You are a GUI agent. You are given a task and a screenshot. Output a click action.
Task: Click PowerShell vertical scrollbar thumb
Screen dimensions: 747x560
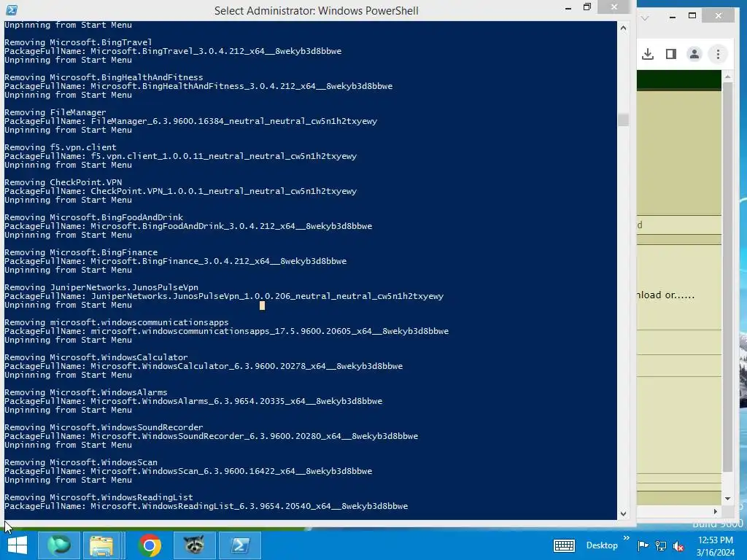pos(623,120)
